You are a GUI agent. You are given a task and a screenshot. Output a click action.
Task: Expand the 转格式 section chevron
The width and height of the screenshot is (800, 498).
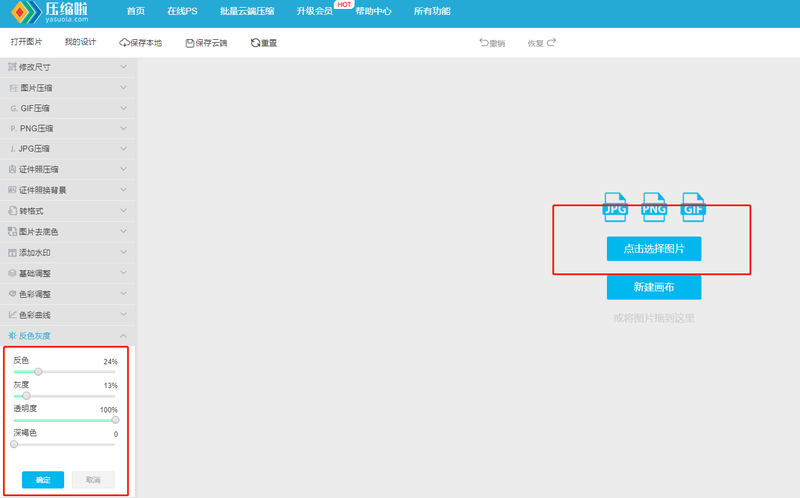(123, 210)
